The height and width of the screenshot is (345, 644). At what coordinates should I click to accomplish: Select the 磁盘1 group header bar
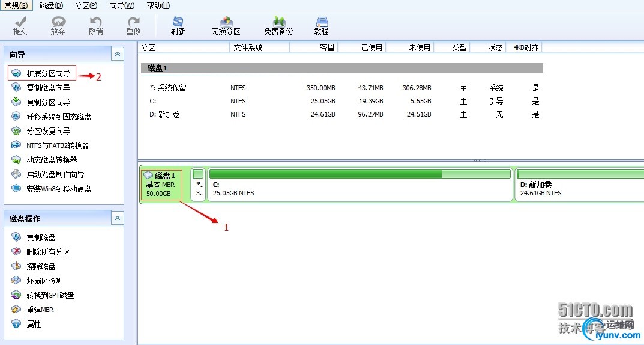point(342,68)
